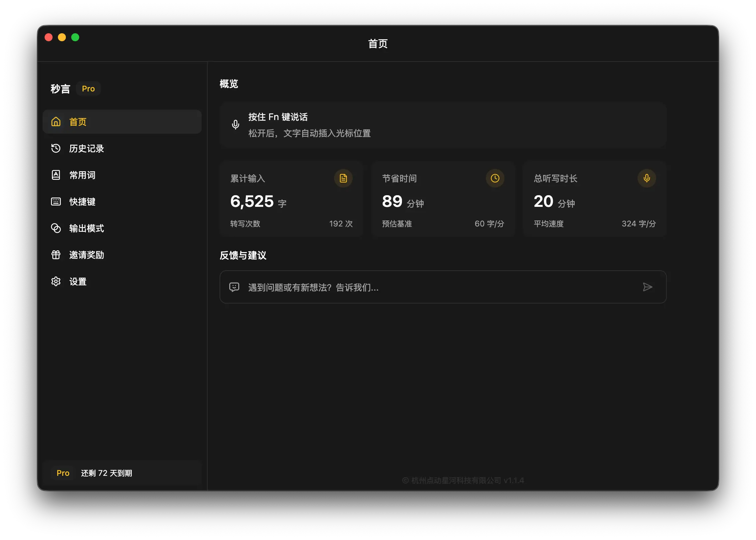
Task: Click the microphone icon on 总听写时长 card
Action: click(647, 179)
